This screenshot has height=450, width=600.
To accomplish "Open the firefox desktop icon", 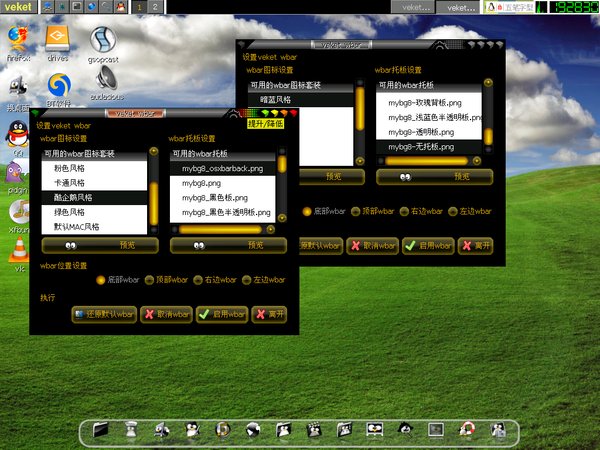I will (x=18, y=39).
